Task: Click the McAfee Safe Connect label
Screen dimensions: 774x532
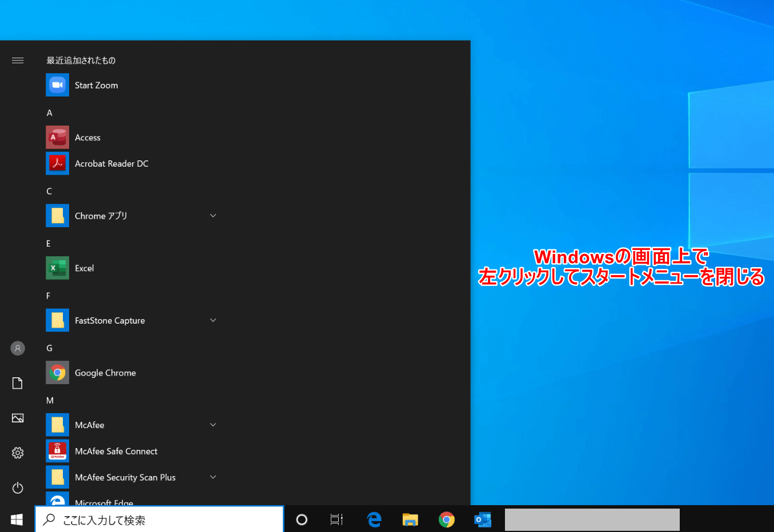Action: [117, 452]
